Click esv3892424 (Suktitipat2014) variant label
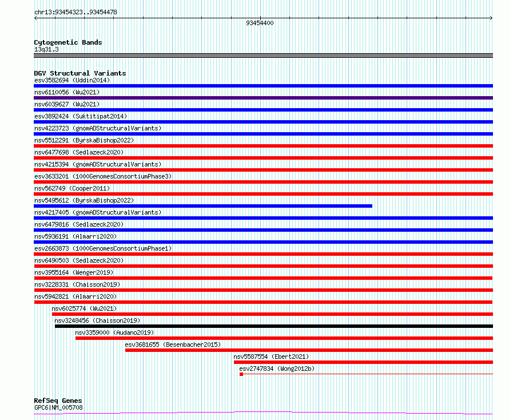The width and height of the screenshot is (509, 420). [81, 116]
